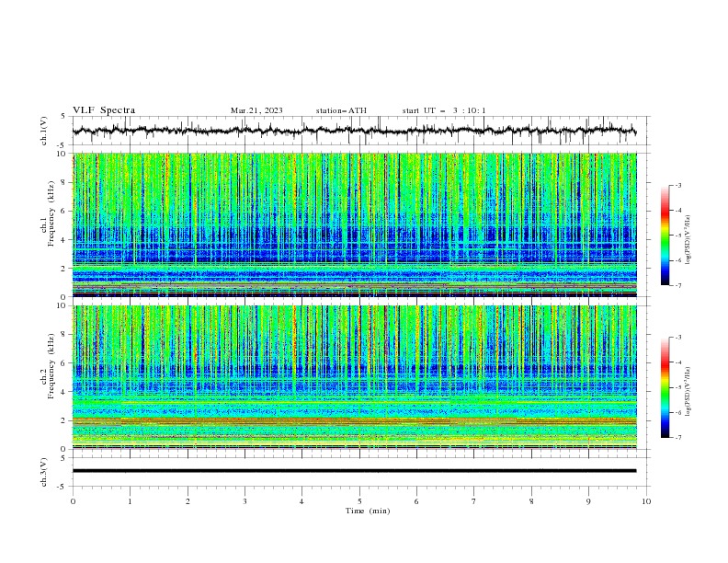Click the 'Time (min)' axis label
Screen dimensions: 728x563
[368, 511]
